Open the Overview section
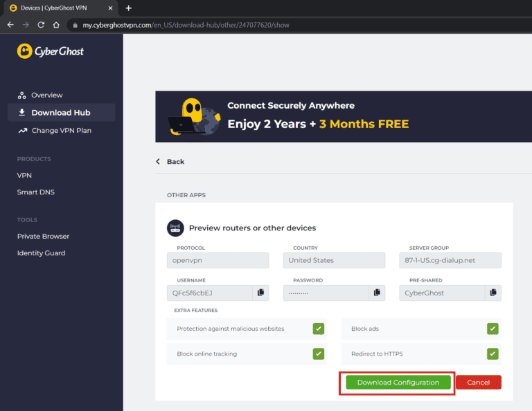532x411 pixels. pyautogui.click(x=46, y=95)
